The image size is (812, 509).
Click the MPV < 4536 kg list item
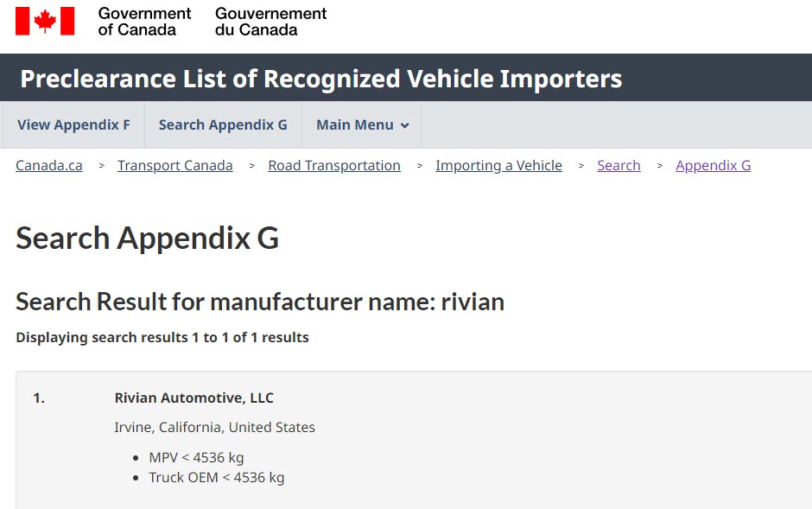point(196,457)
